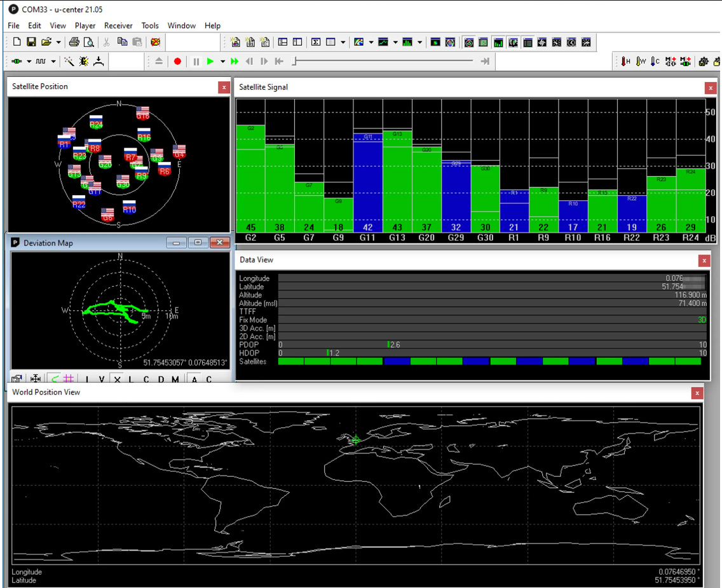This screenshot has width=722, height=588.
Task: Expand the dropdown next to the connection port icon
Action: [29, 62]
